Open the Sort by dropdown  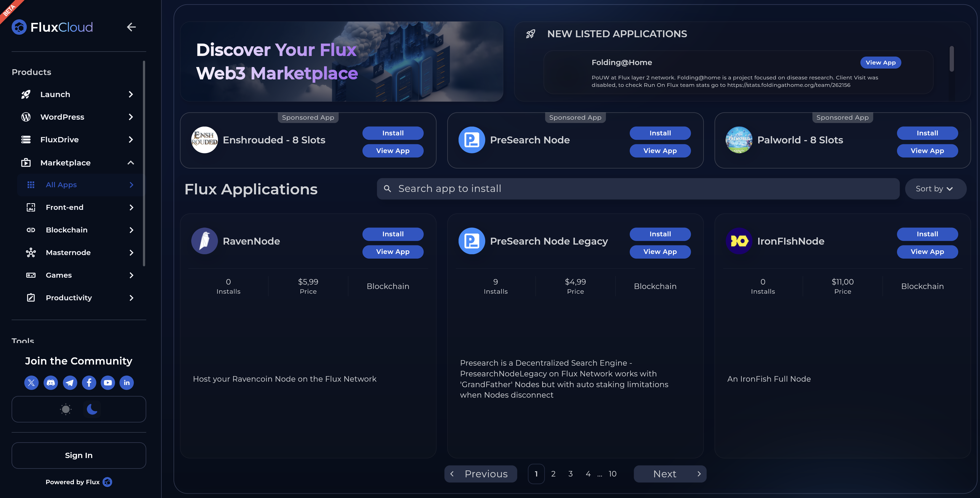coord(936,189)
